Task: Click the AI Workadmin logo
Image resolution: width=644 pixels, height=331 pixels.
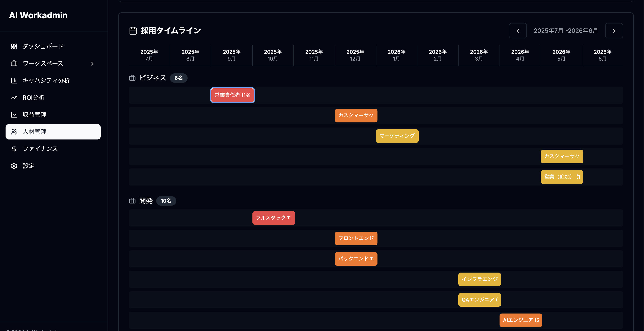Action: [x=38, y=15]
